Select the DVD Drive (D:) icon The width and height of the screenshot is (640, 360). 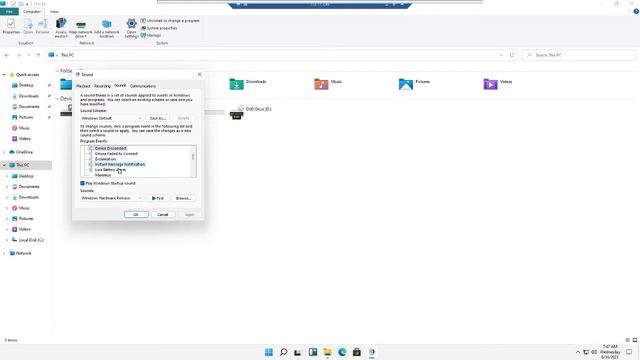tap(237, 112)
